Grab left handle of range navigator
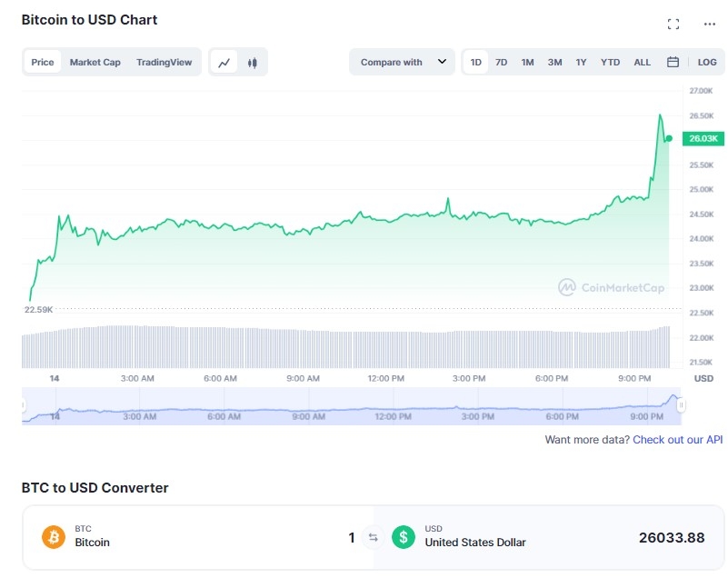 23,405
